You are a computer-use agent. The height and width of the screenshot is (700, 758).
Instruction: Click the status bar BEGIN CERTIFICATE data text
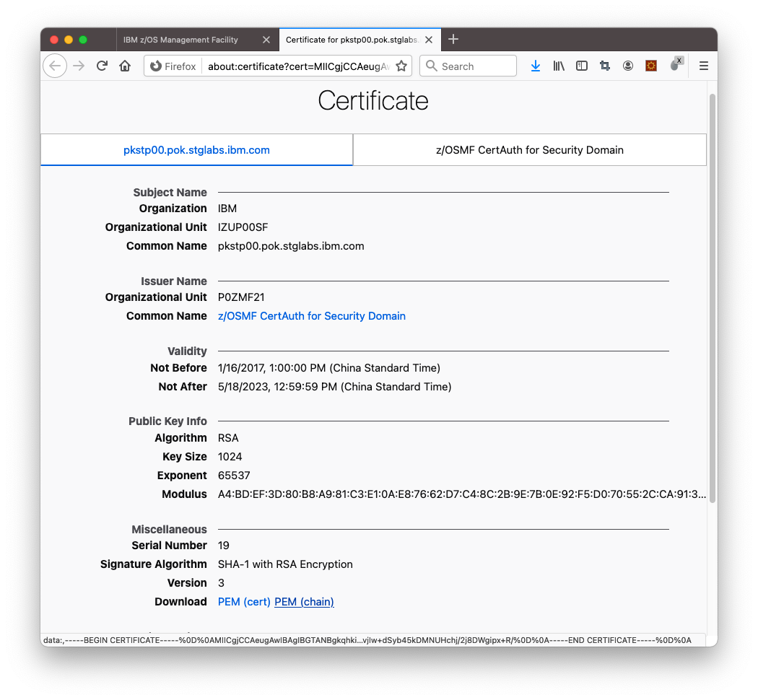pyautogui.click(x=367, y=640)
